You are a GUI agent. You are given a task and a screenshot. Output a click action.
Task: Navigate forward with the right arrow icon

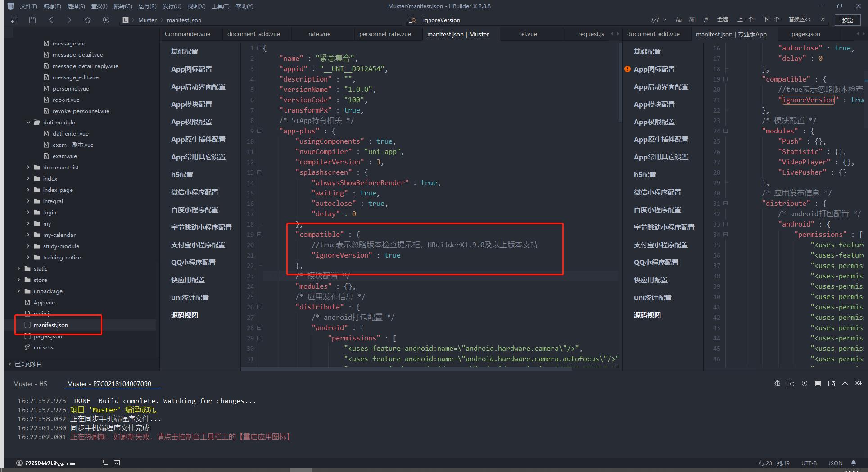(x=69, y=20)
